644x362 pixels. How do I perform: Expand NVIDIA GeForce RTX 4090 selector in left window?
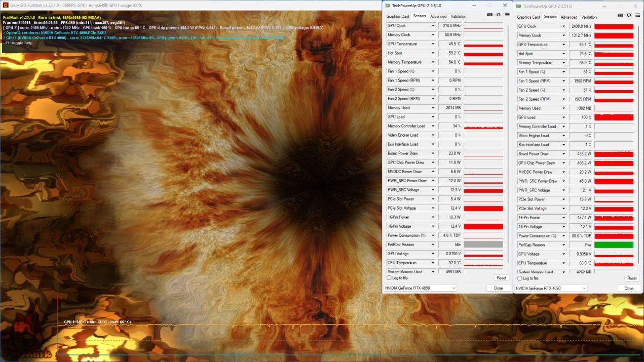coord(453,288)
